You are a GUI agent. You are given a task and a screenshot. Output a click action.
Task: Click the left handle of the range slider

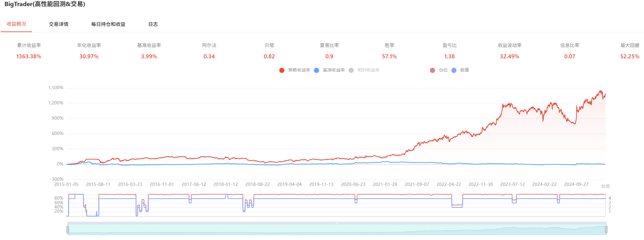(x=68, y=229)
